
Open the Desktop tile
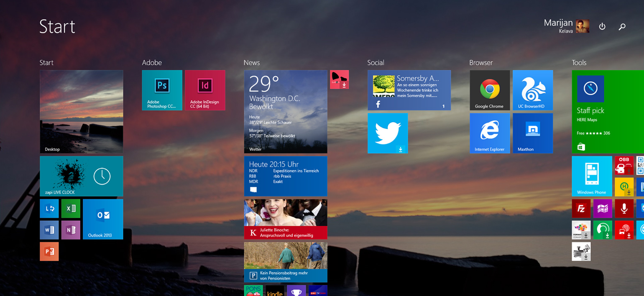82,112
